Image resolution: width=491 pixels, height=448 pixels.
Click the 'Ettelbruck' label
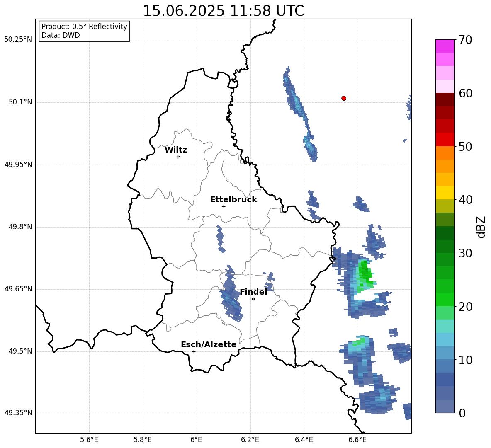coord(233,200)
